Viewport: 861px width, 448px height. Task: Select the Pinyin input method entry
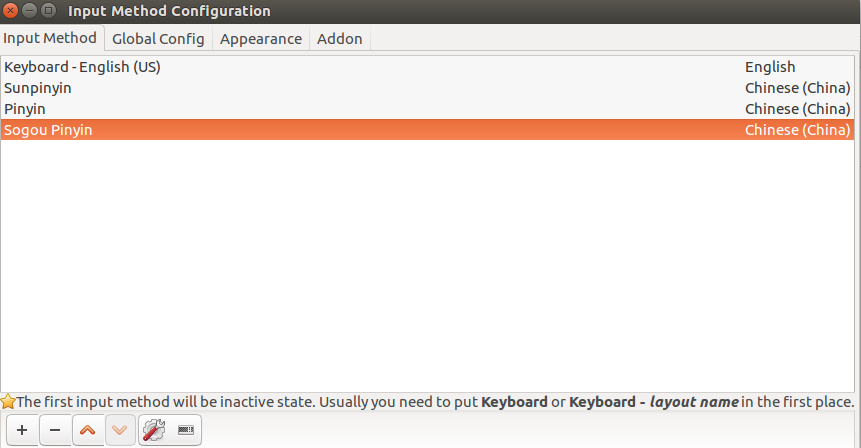coord(25,109)
